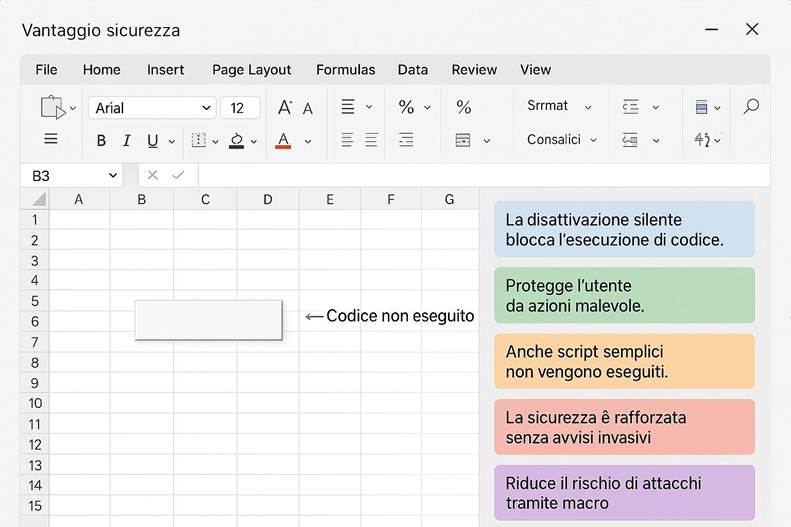This screenshot has height=527, width=791.
Task: Click the second percent icon
Action: [x=464, y=107]
